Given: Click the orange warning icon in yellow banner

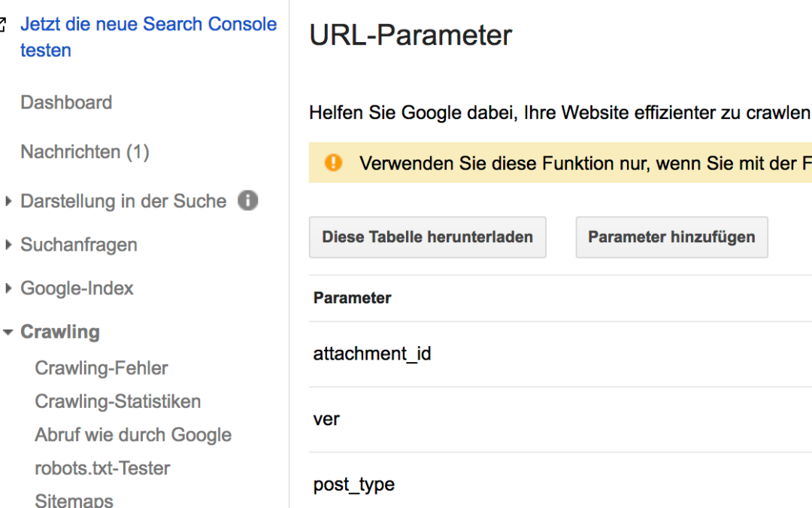Looking at the screenshot, I should 333,163.
